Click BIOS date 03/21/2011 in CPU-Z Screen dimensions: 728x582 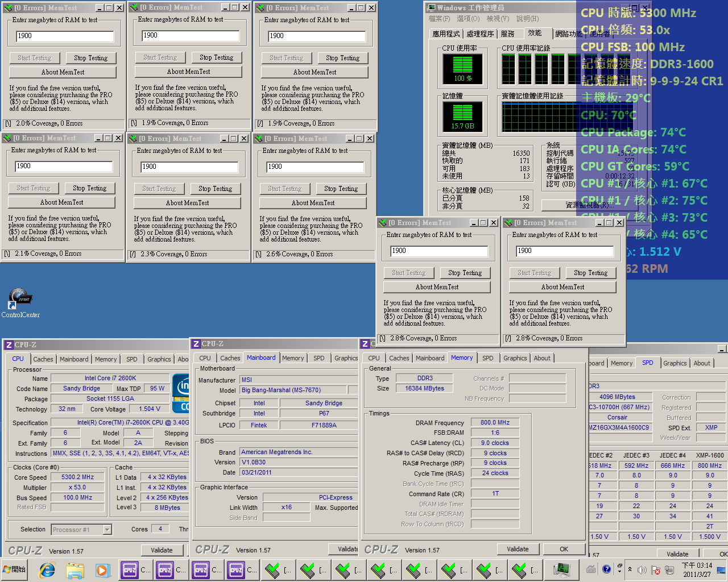299,472
